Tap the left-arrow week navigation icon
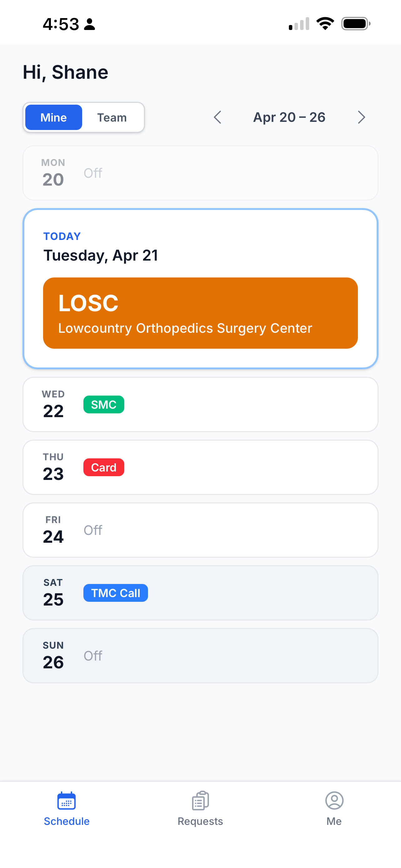401x868 pixels. click(x=217, y=117)
